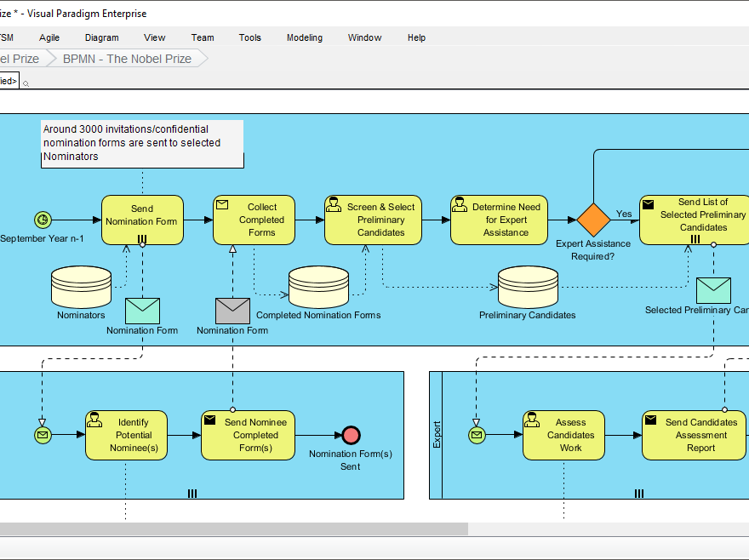Viewport: 749px width, 560px height.
Task: Open the Modeling menu
Action: pos(305,37)
